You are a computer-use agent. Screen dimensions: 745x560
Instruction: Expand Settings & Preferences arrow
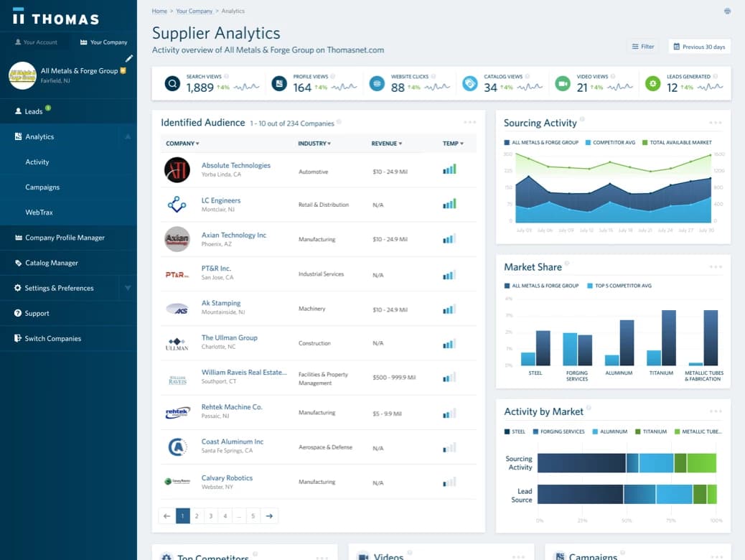pyautogui.click(x=127, y=288)
